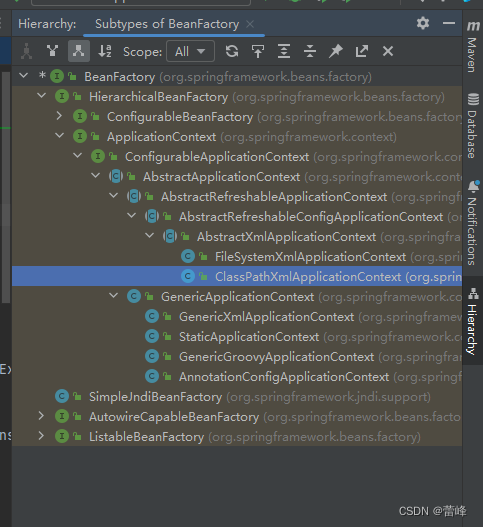Click the BeanFactory interface icon
This screenshot has width=483, height=527.
[x=57, y=76]
